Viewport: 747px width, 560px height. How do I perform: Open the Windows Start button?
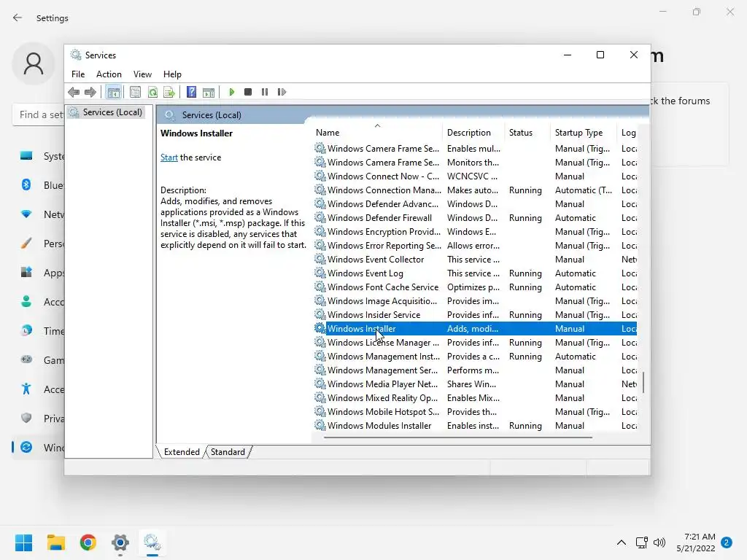point(23,542)
